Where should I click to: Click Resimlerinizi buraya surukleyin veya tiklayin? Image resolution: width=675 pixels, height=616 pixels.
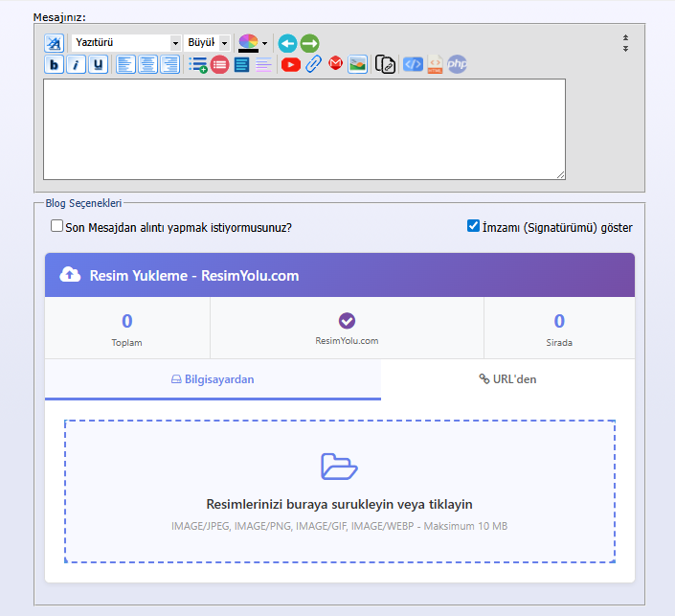coord(339,504)
